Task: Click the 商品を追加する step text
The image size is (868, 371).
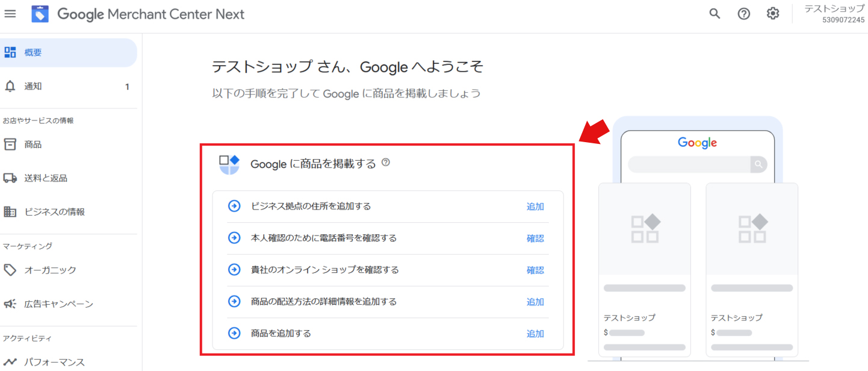Action: coord(281,333)
